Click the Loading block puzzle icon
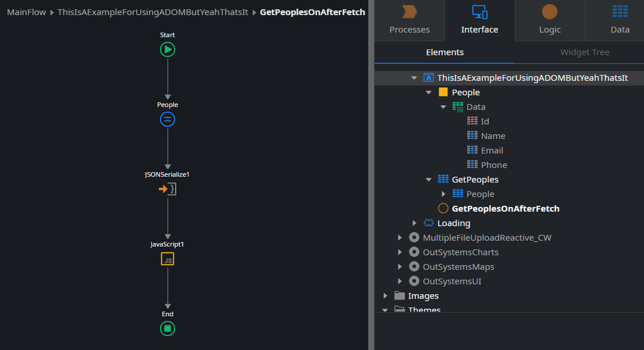The height and width of the screenshot is (350, 644). (429, 223)
